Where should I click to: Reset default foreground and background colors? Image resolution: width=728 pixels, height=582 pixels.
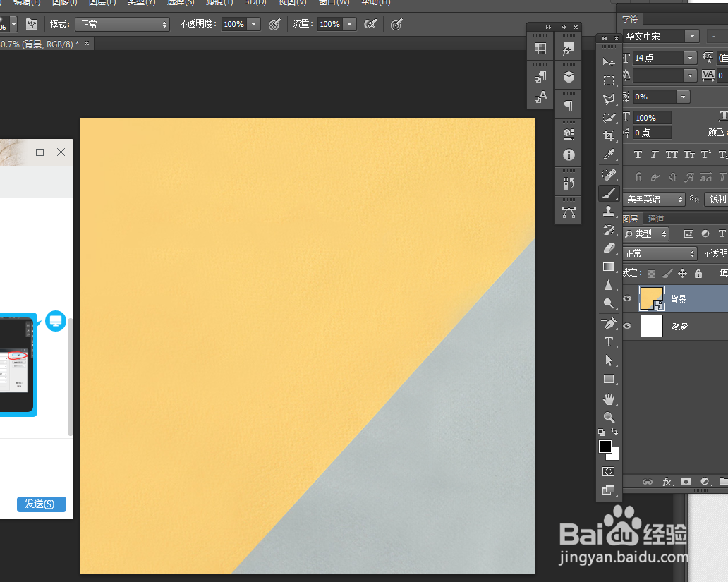pyautogui.click(x=602, y=432)
